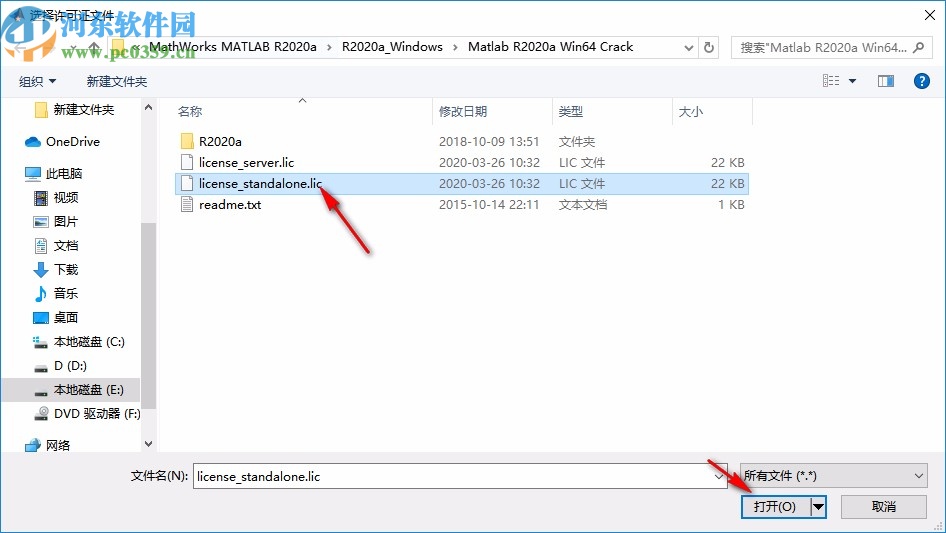Select the license_server.lic file name
This screenshot has height=533, width=946.
click(246, 162)
